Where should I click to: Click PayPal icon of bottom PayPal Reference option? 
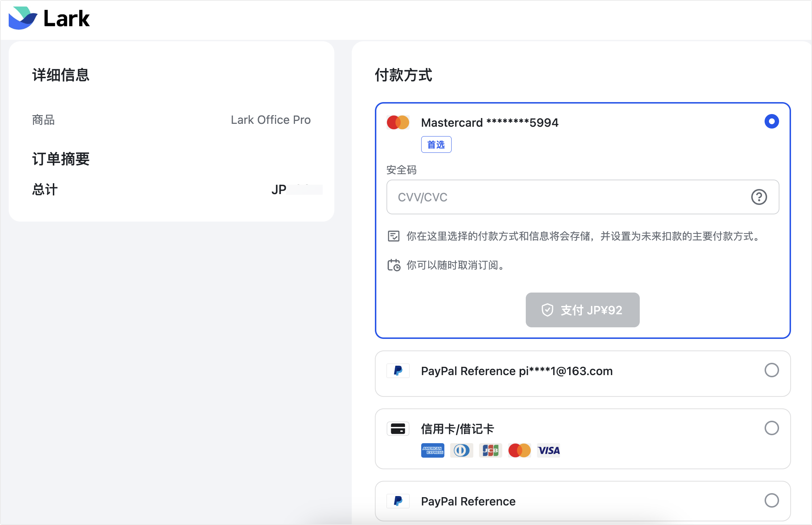pyautogui.click(x=398, y=501)
